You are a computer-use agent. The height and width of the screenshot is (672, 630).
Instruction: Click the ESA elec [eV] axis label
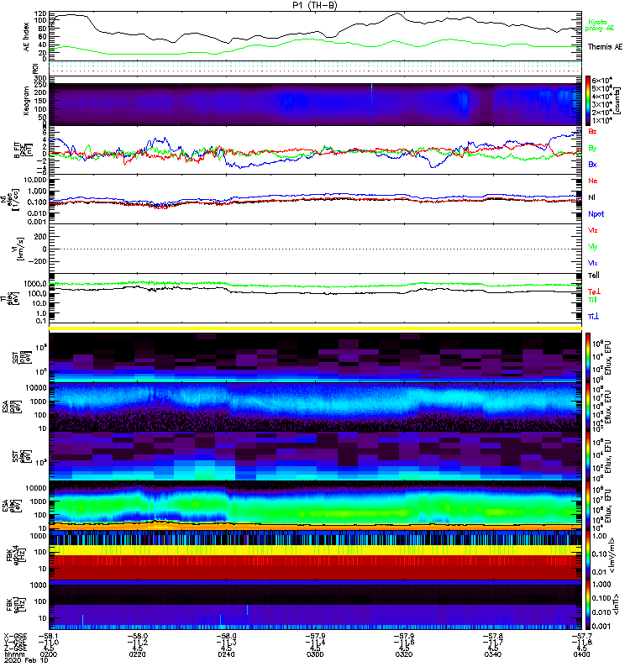(13, 505)
